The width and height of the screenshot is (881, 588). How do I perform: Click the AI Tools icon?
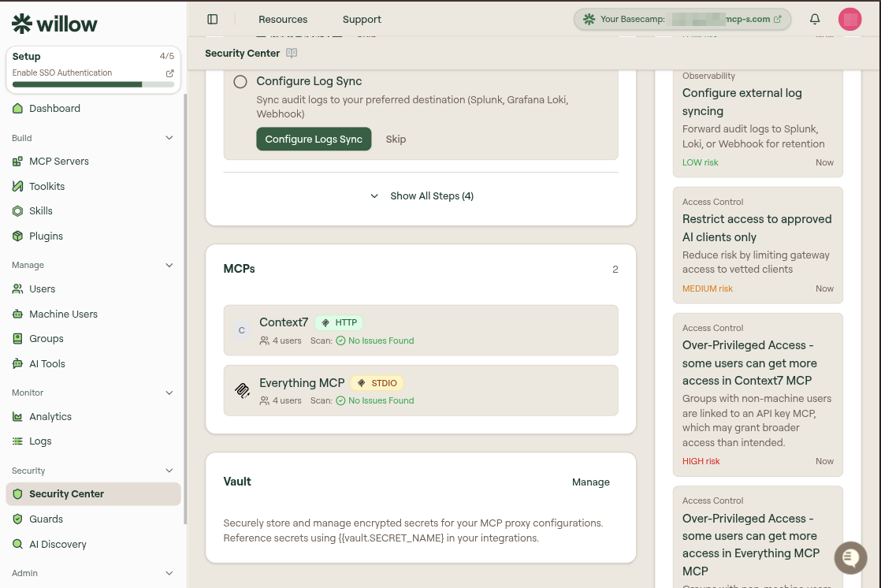pos(17,363)
